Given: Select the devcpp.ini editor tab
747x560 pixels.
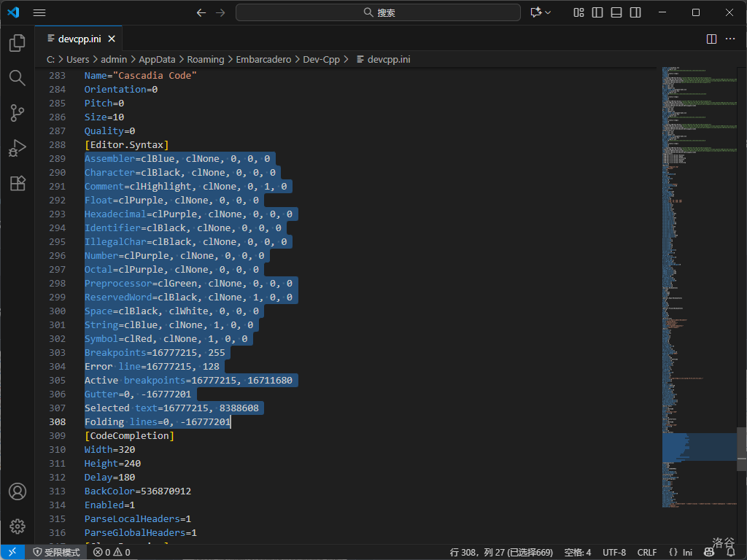Looking at the screenshot, I should tap(79, 39).
